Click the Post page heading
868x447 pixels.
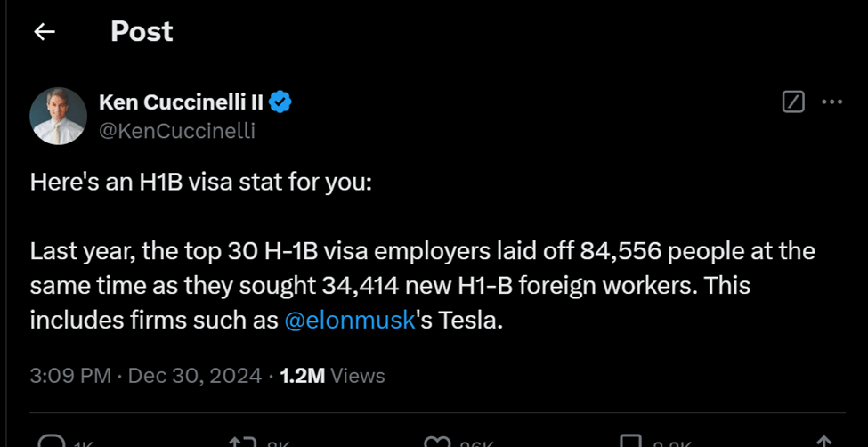142,32
